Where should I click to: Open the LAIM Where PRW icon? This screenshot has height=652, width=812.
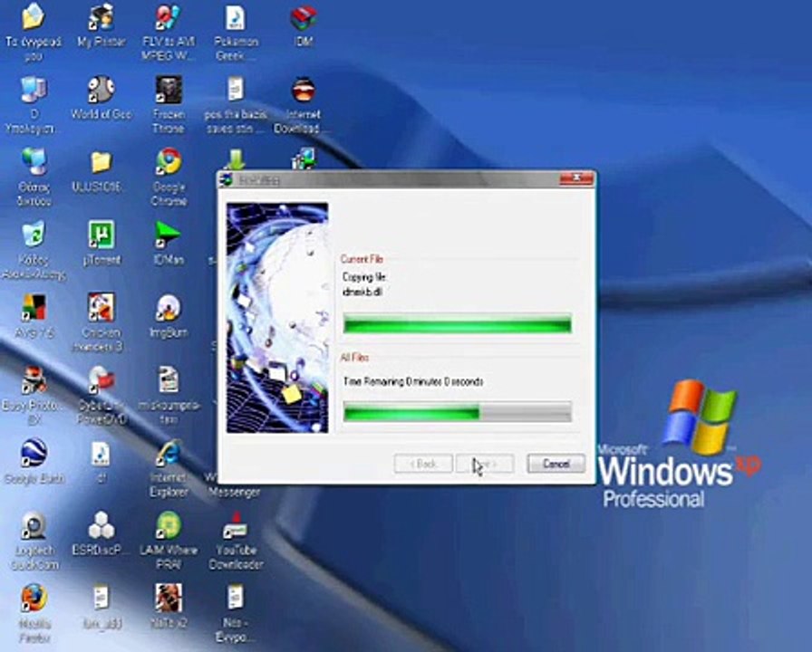click(169, 525)
